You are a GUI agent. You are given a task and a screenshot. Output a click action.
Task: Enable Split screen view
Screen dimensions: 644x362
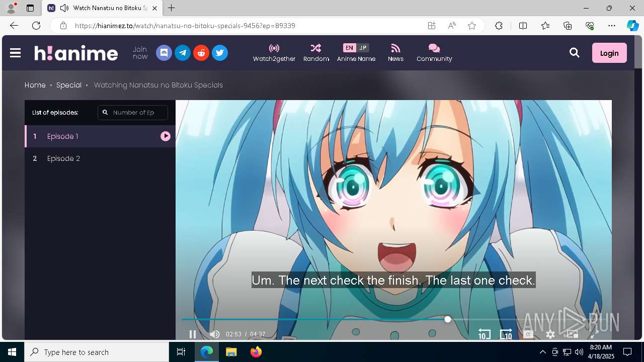(x=523, y=26)
